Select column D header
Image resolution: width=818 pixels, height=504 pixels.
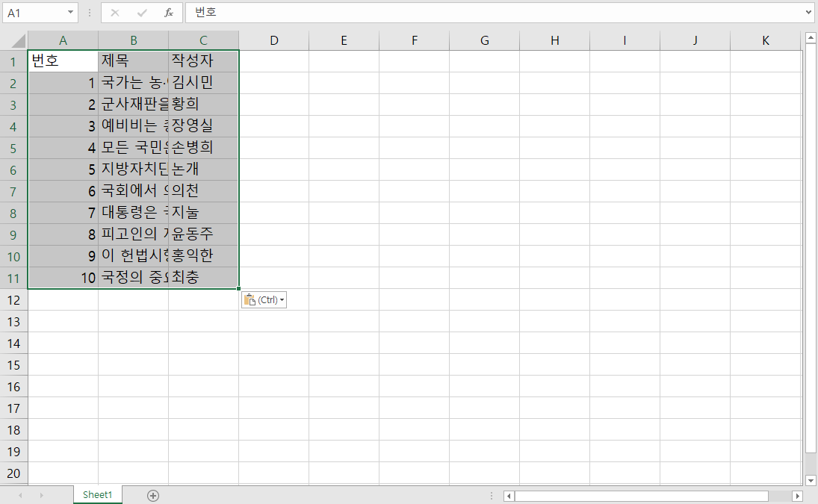[274, 40]
